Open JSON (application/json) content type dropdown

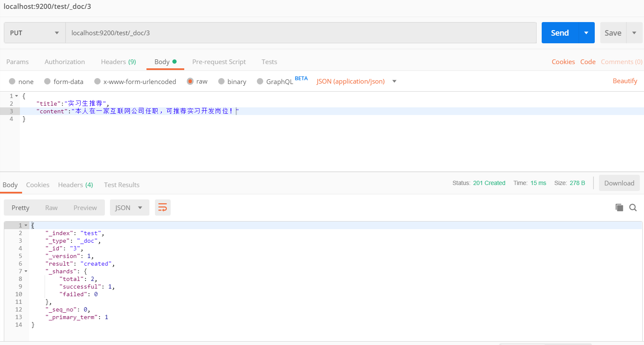coord(356,81)
